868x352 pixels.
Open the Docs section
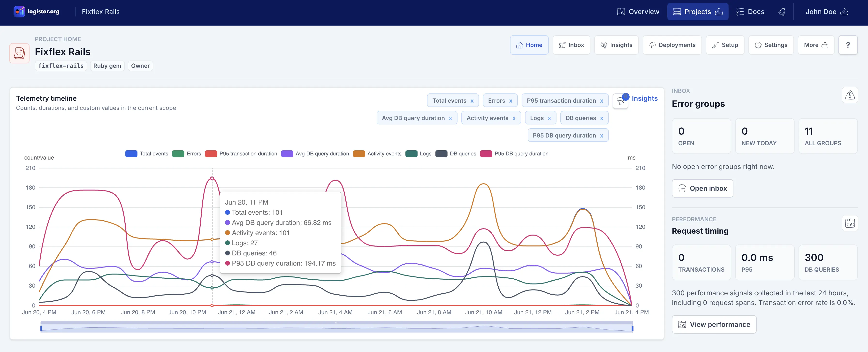pyautogui.click(x=750, y=12)
